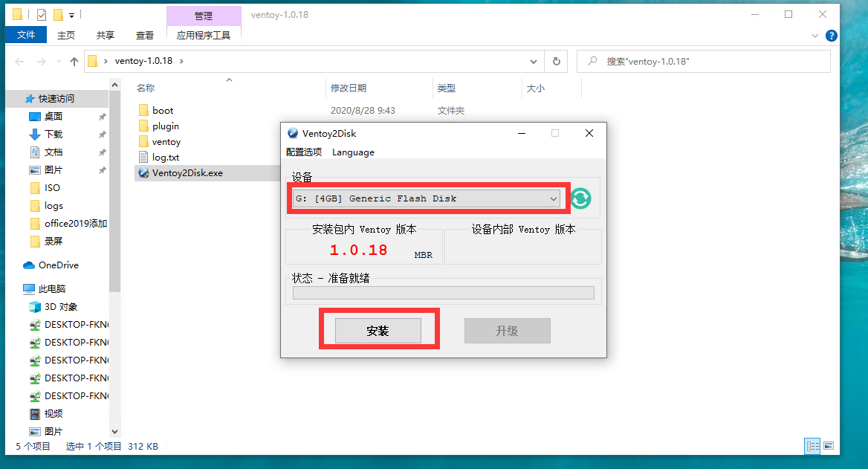Click the help question mark icon

click(x=831, y=36)
